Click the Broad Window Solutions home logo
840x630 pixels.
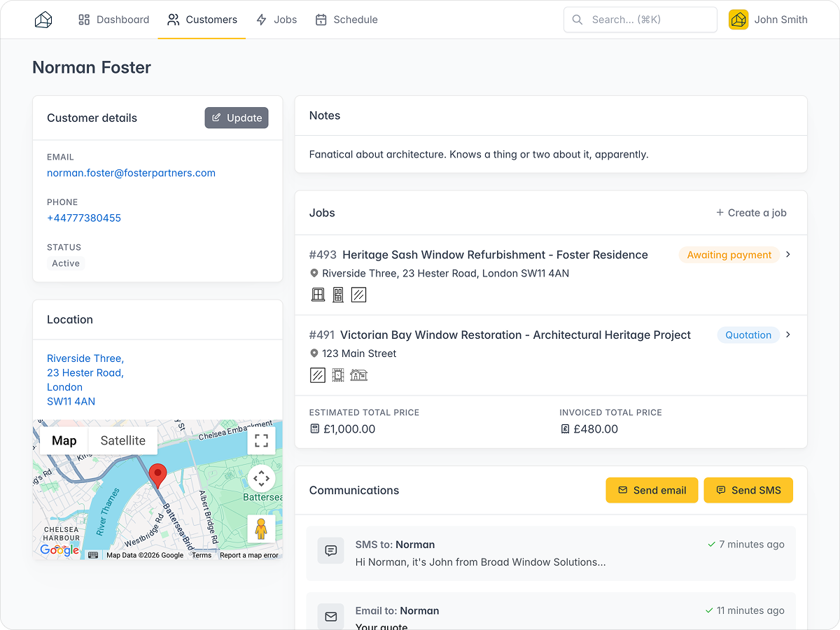[43, 20]
